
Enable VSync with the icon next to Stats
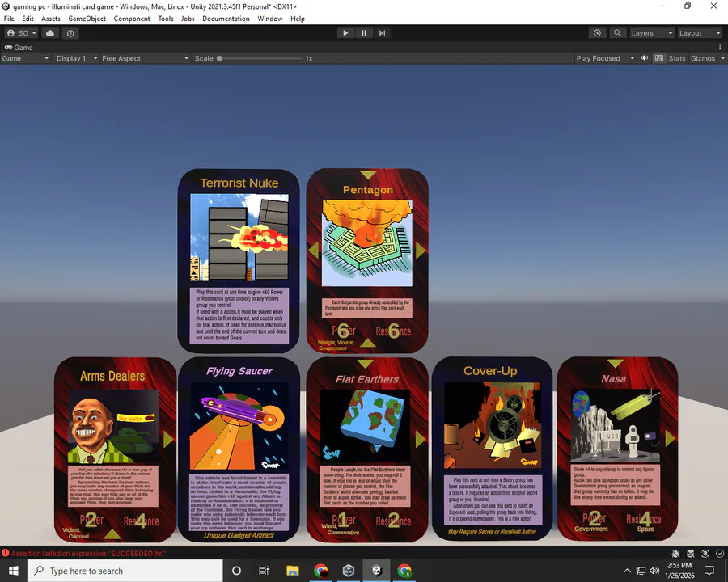coord(660,57)
